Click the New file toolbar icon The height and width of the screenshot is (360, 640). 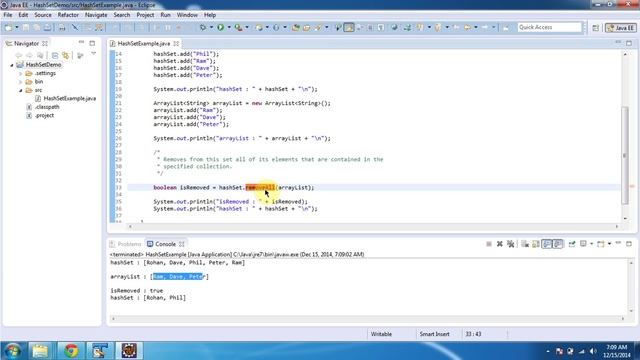9,27
